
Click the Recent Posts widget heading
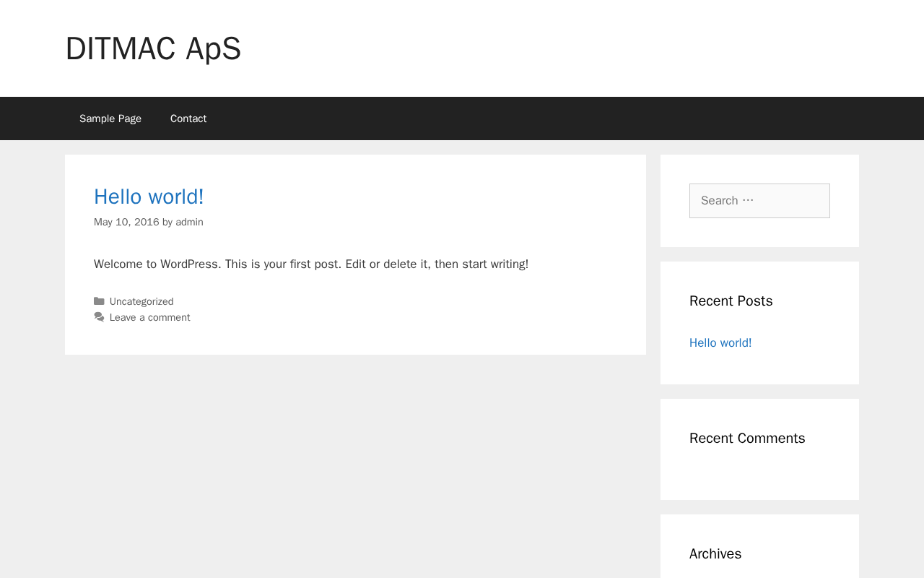[731, 301]
